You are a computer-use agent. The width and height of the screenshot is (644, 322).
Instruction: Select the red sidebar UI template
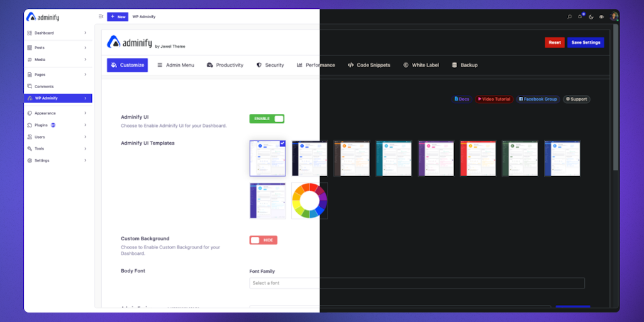point(478,158)
